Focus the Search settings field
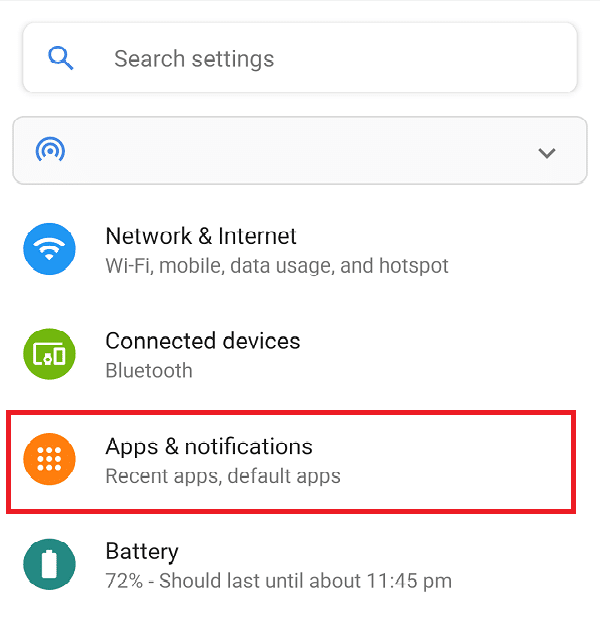The width and height of the screenshot is (600, 628). (300, 58)
